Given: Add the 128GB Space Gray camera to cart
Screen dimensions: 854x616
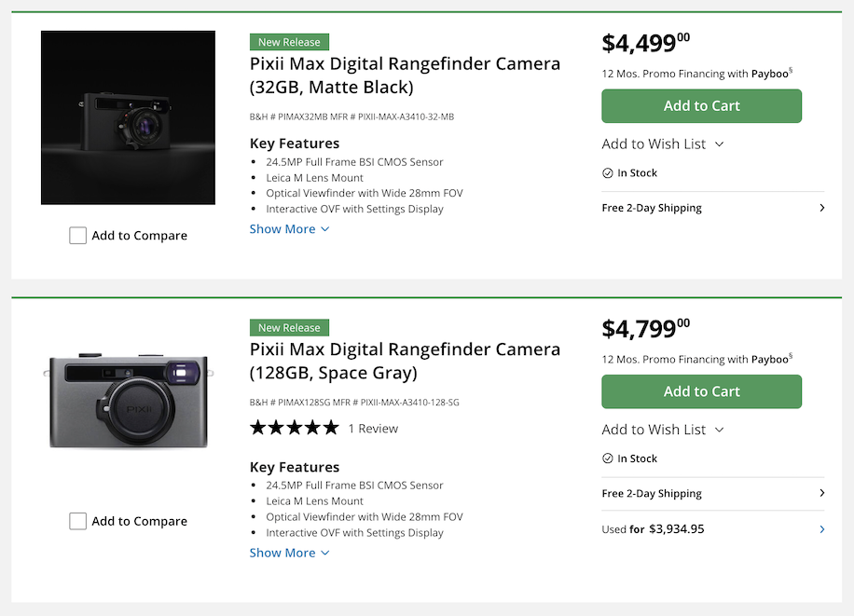Looking at the screenshot, I should coord(701,391).
